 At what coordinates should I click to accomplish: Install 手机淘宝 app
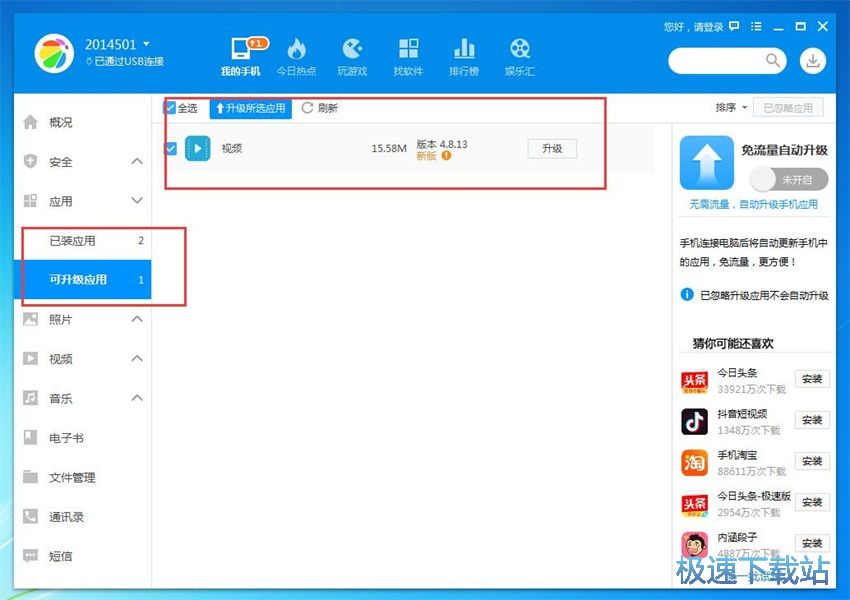tap(812, 461)
